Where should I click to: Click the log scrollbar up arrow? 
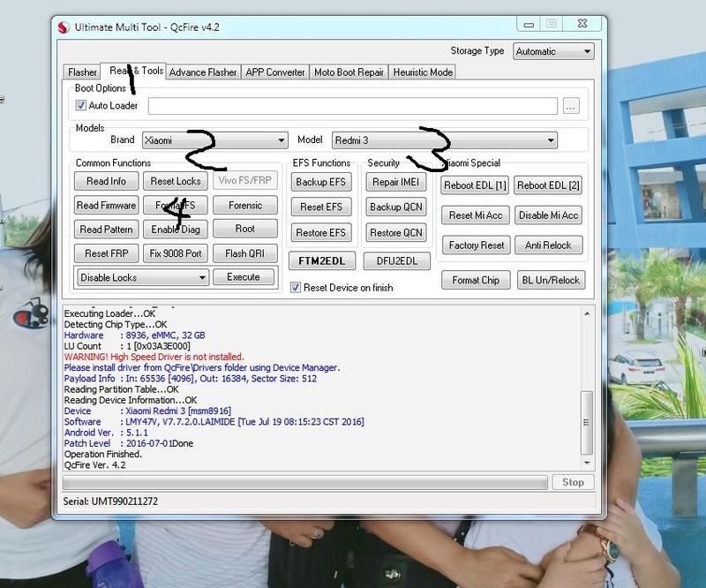[587, 313]
